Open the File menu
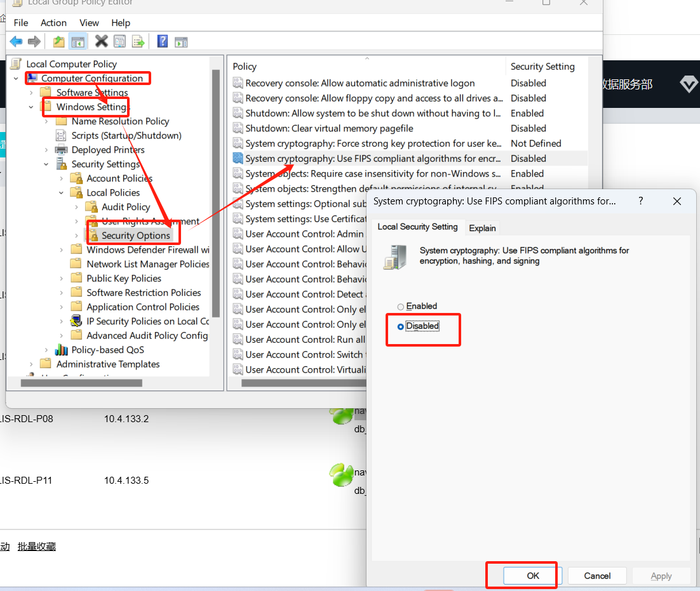This screenshot has height=591, width=700. click(21, 23)
